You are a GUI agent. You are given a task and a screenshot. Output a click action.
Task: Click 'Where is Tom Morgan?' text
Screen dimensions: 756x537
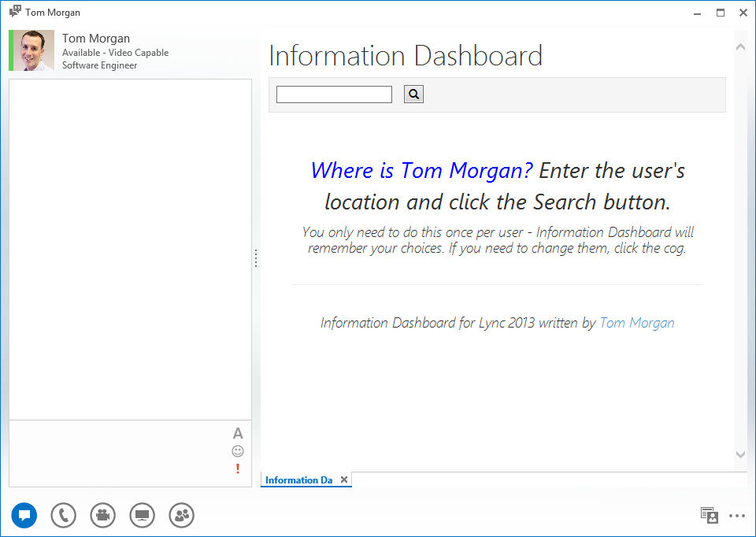point(422,170)
